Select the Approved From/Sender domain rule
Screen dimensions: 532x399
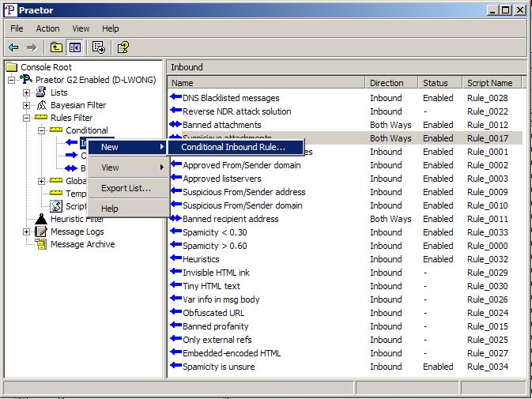[242, 165]
